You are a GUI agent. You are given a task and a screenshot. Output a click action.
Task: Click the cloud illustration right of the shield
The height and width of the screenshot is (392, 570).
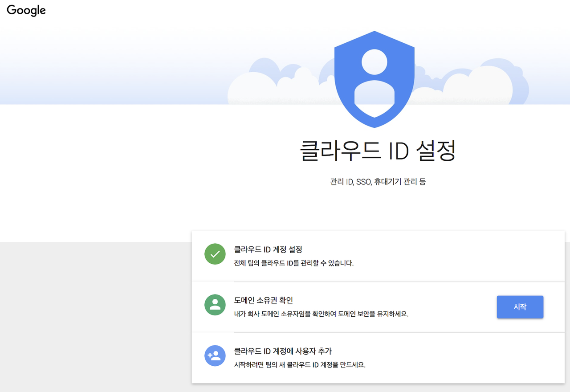(472, 85)
